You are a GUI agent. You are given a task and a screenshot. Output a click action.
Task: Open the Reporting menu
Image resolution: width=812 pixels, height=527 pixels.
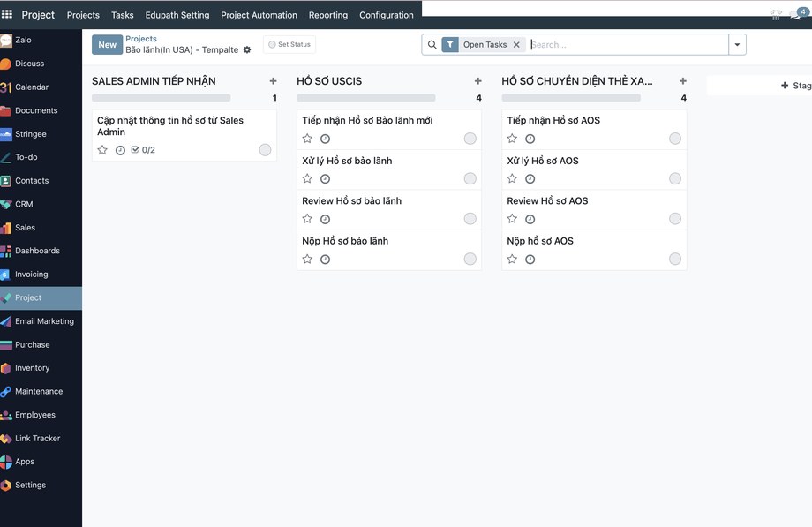[328, 15]
